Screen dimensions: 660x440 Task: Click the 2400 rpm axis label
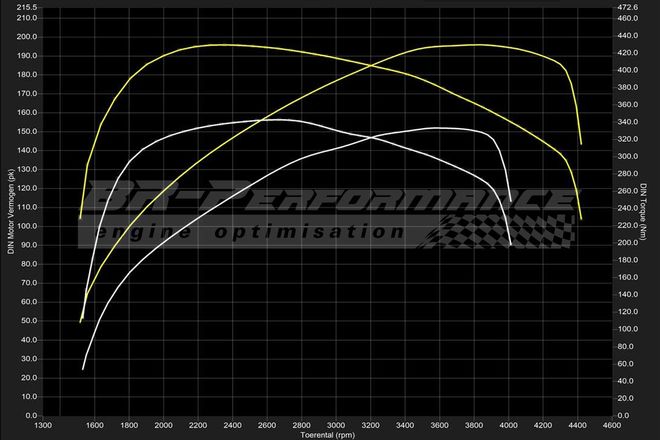click(x=232, y=426)
